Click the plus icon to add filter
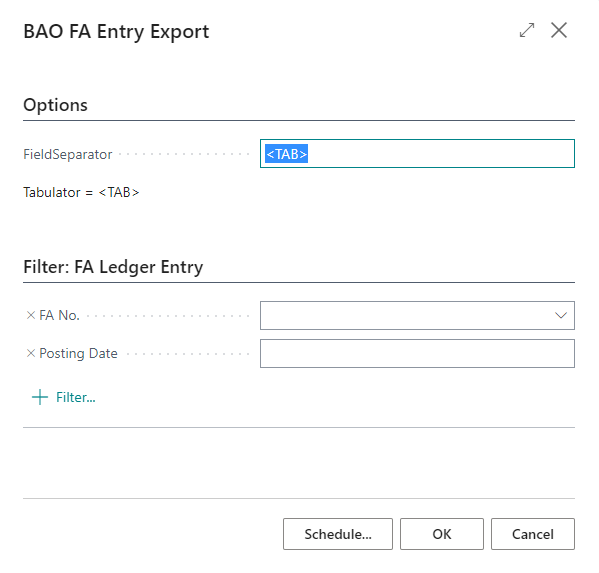 pos(40,397)
